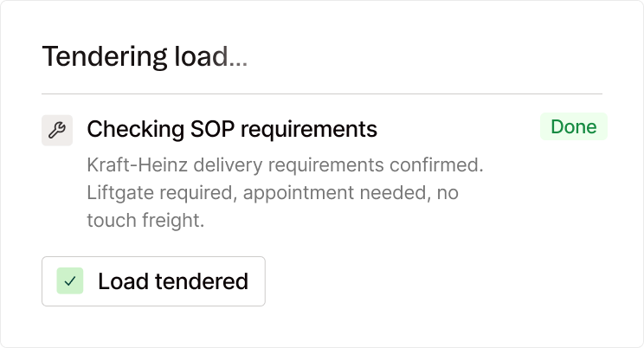The width and height of the screenshot is (644, 348).
Task: Open the Checking SOP requirements step
Action: click(x=232, y=129)
